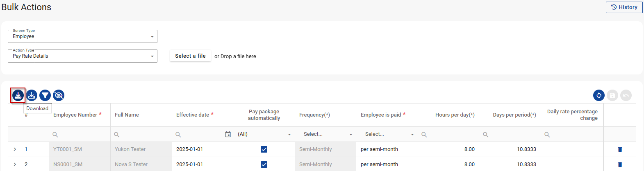Click the Download icon in the grid toolbar

pos(18,95)
